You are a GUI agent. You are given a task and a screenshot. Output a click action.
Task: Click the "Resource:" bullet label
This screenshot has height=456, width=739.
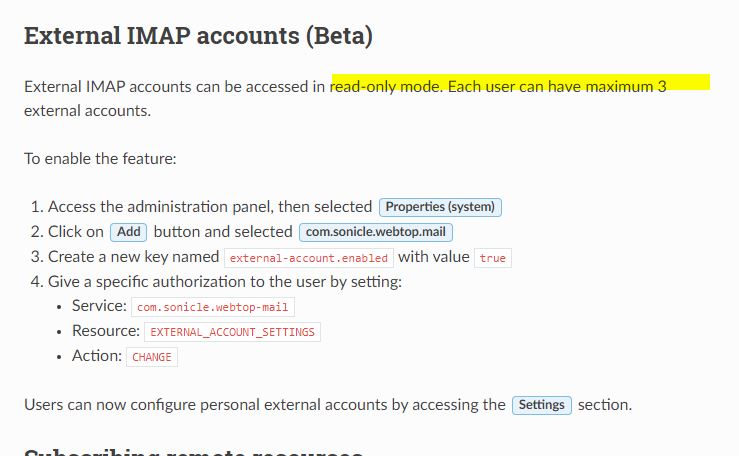tap(105, 331)
